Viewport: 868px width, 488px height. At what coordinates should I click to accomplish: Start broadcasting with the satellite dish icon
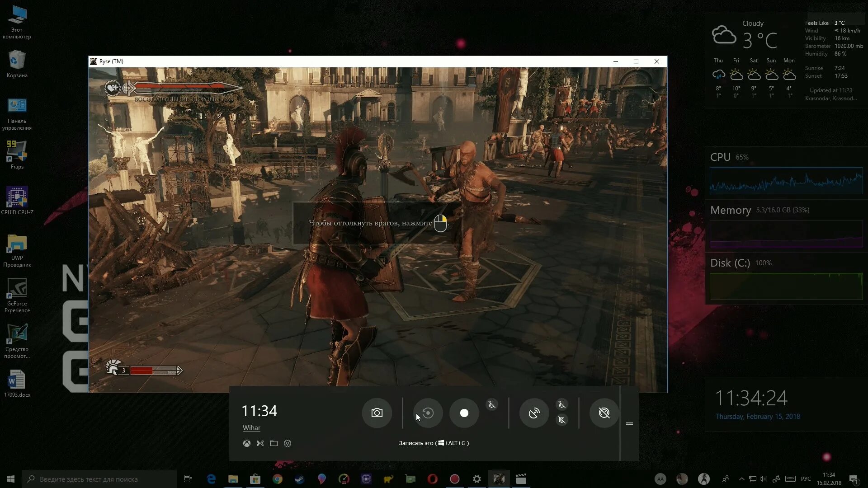534,413
